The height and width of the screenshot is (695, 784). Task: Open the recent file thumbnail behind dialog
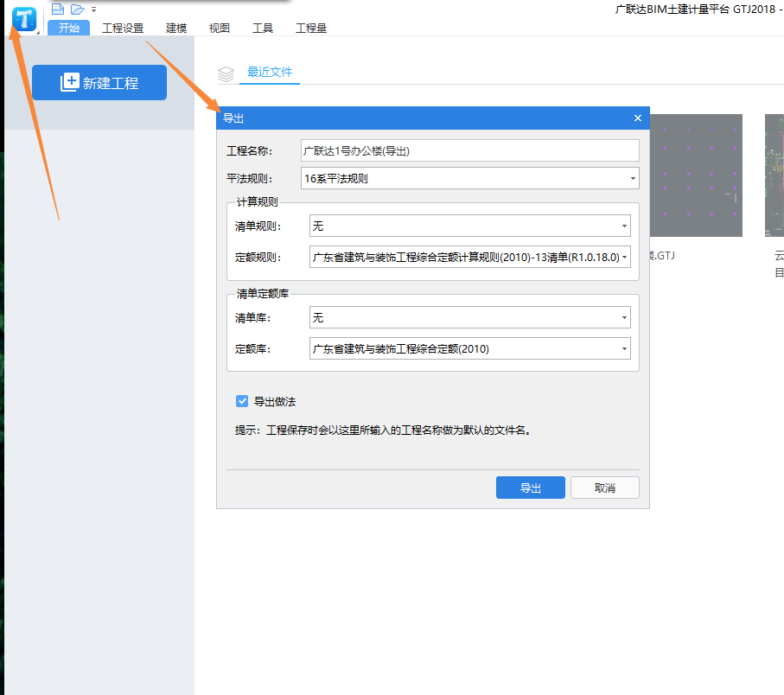click(696, 175)
